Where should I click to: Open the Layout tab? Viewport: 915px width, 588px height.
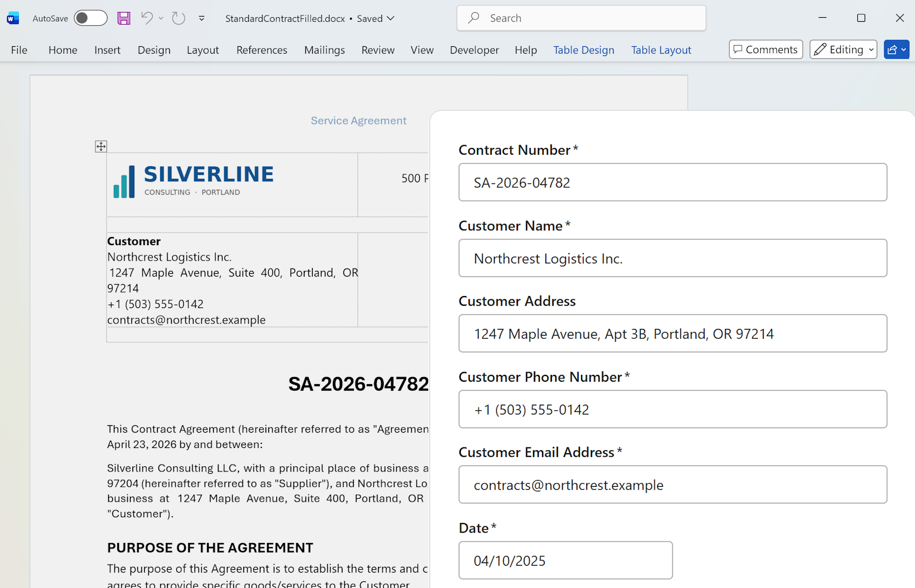click(x=202, y=50)
